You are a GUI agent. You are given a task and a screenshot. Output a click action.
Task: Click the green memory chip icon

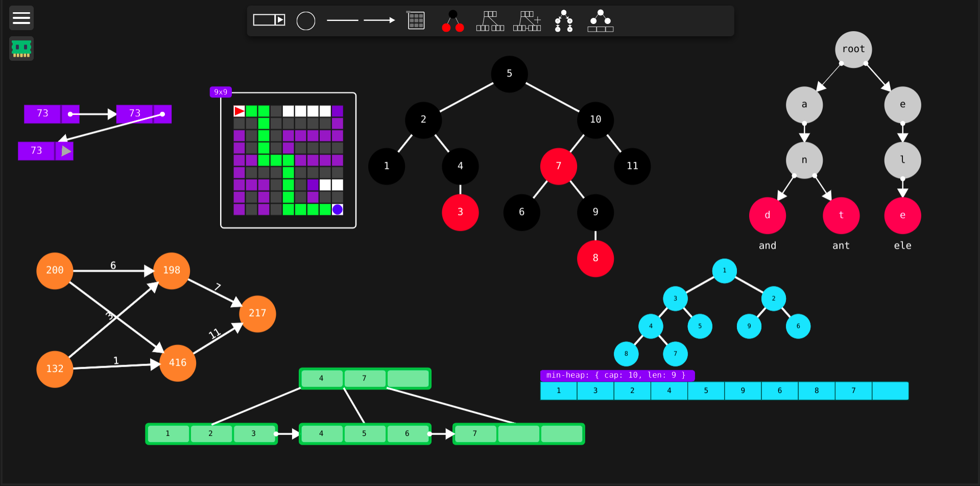21,48
